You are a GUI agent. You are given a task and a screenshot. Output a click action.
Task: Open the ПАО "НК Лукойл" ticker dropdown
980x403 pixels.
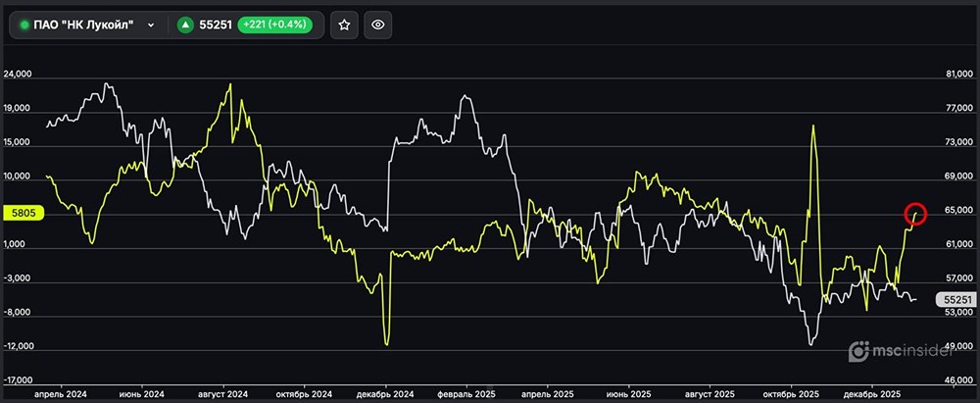(x=151, y=25)
